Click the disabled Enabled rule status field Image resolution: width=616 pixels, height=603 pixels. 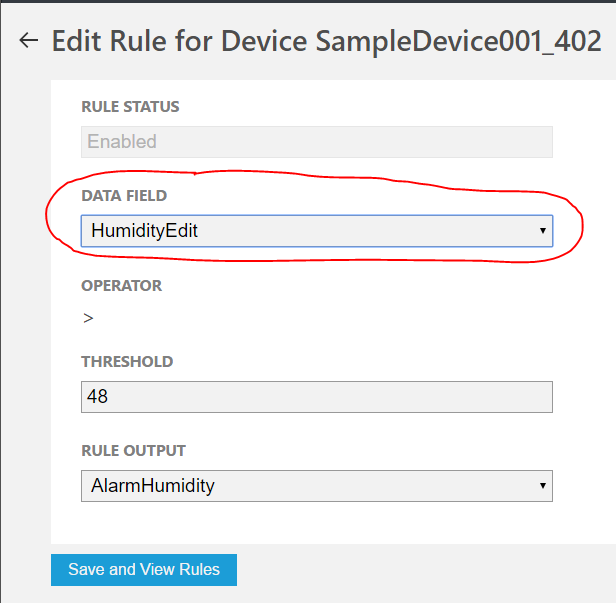tap(316, 142)
